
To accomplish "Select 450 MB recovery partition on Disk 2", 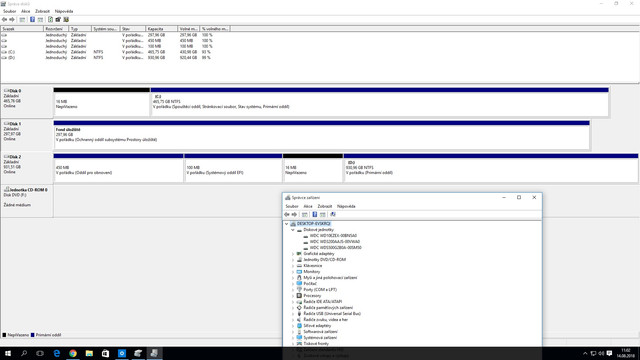I will 118,168.
